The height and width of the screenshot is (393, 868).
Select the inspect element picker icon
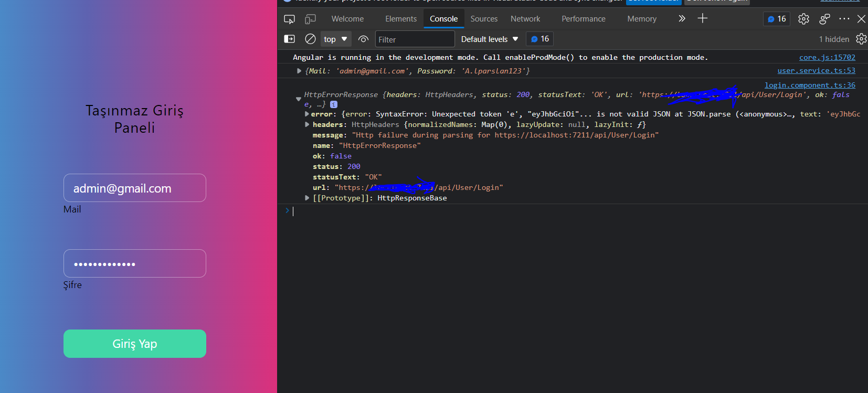pos(289,19)
